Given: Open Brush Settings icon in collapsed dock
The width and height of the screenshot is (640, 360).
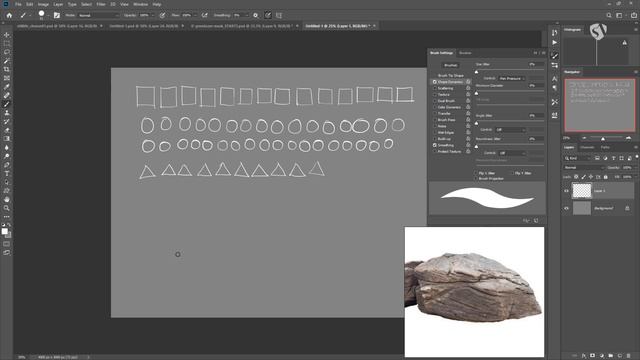Looking at the screenshot, I should click(x=554, y=56).
